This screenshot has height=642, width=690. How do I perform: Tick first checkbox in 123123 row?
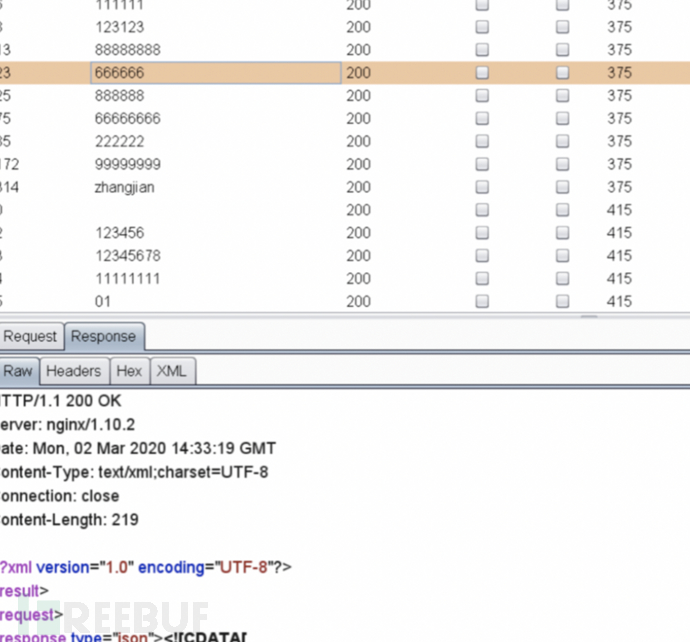click(482, 27)
